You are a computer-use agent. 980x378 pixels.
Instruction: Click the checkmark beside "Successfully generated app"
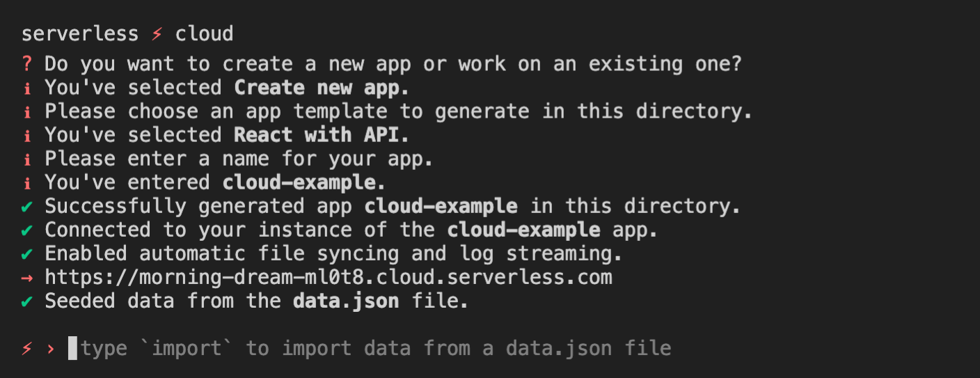[27, 207]
